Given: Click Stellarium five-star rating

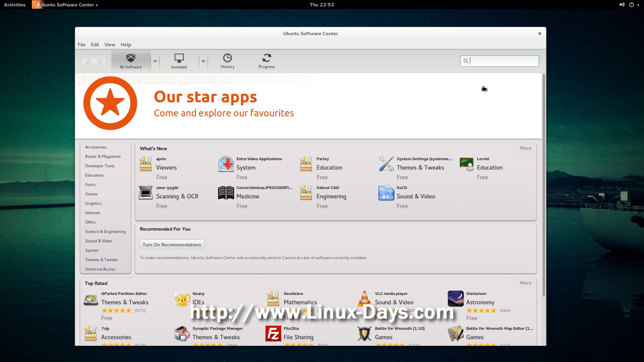Looking at the screenshot, I should pos(481,311).
